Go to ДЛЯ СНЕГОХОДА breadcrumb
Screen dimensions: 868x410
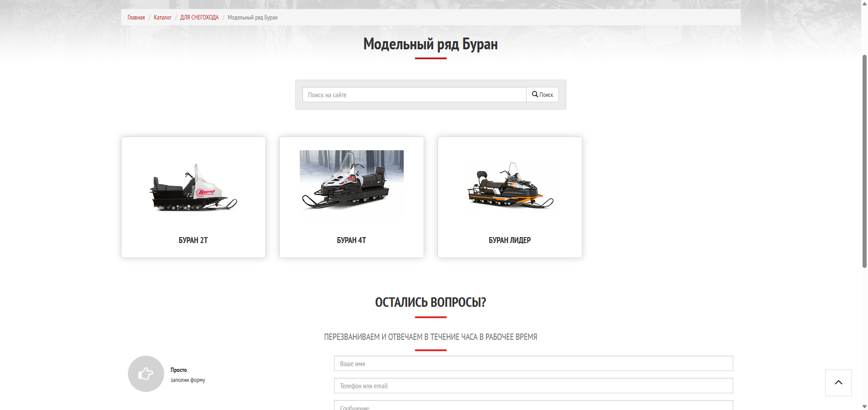(199, 18)
